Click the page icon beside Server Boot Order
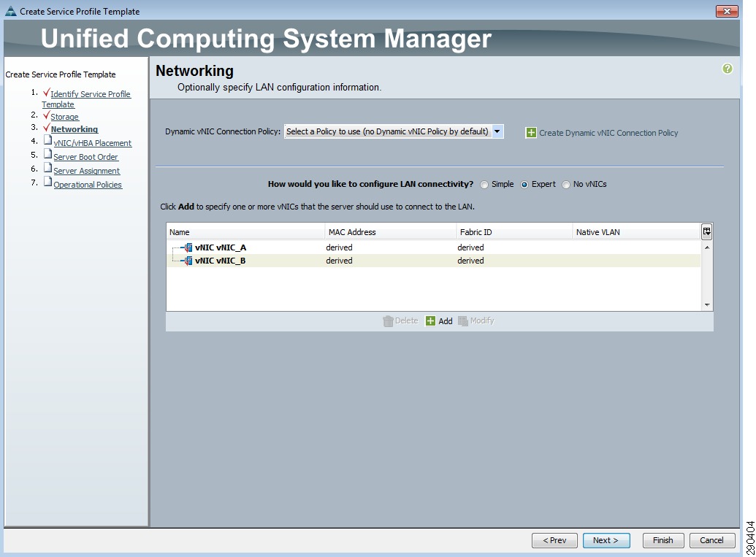Viewport: 756px width, 557px height. point(47,154)
